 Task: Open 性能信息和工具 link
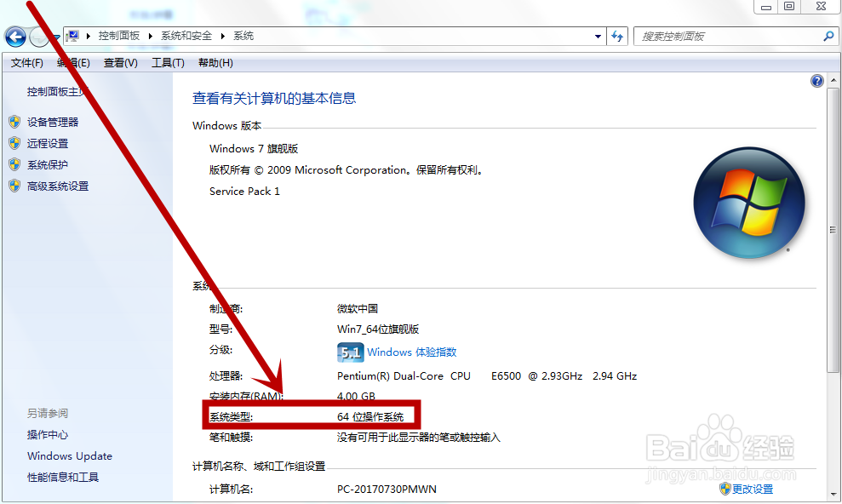pyautogui.click(x=63, y=477)
